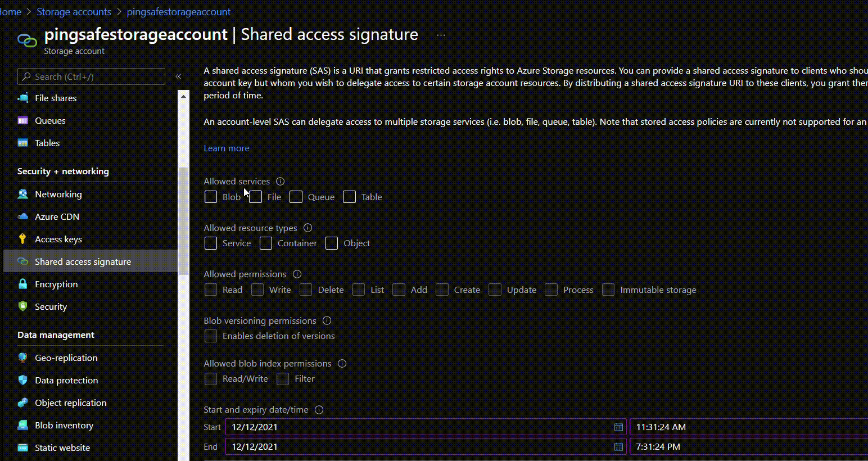
Task: Click the Encryption lock icon
Action: pyautogui.click(x=22, y=284)
